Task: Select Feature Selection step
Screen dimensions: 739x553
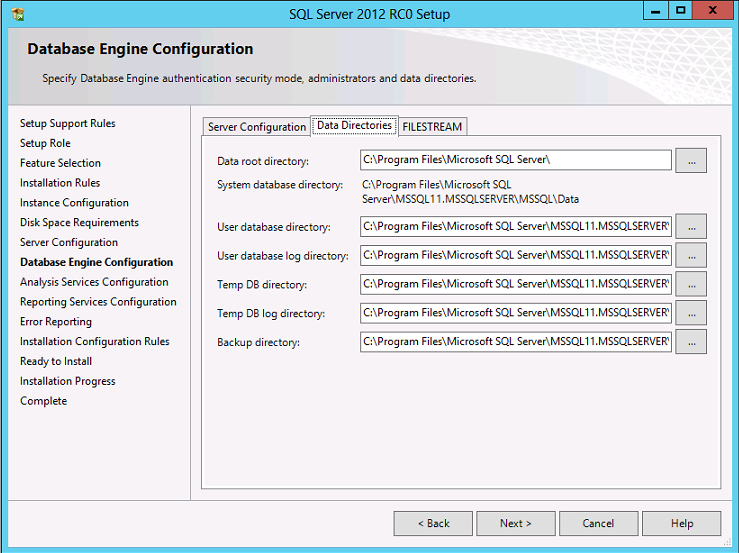Action: pos(60,163)
